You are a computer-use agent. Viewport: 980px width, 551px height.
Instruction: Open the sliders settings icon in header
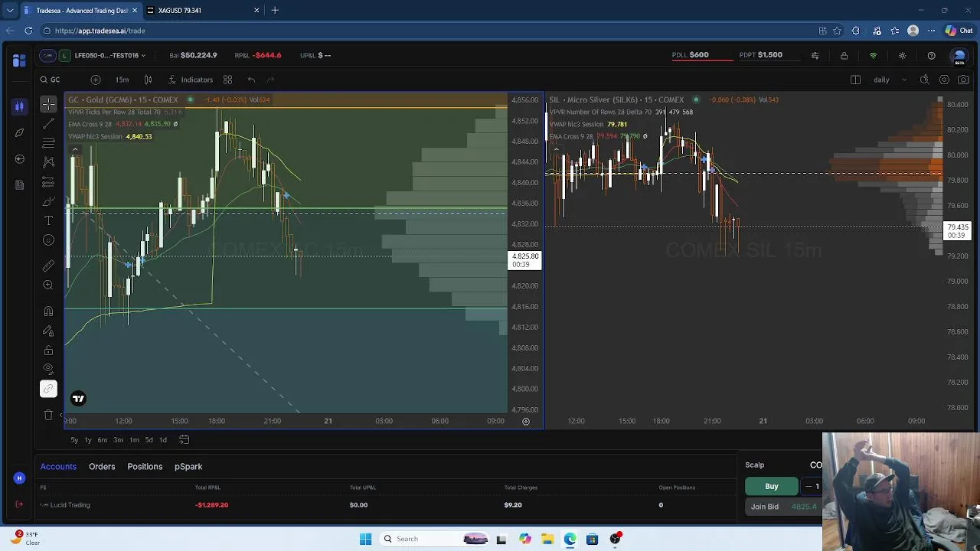[x=815, y=56]
